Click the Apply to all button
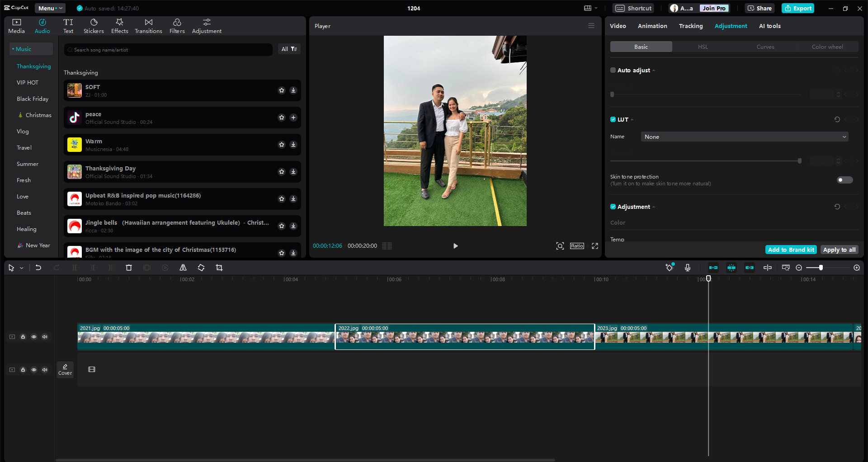The image size is (868, 462). coord(839,250)
